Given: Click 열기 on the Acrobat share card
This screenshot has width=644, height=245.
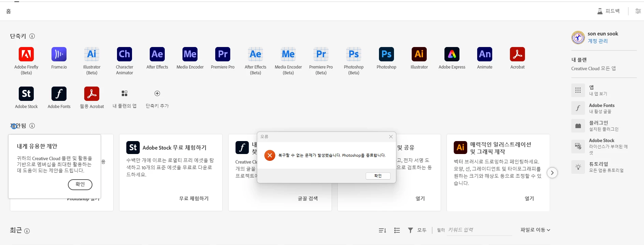Looking at the screenshot, I should pyautogui.click(x=420, y=198).
